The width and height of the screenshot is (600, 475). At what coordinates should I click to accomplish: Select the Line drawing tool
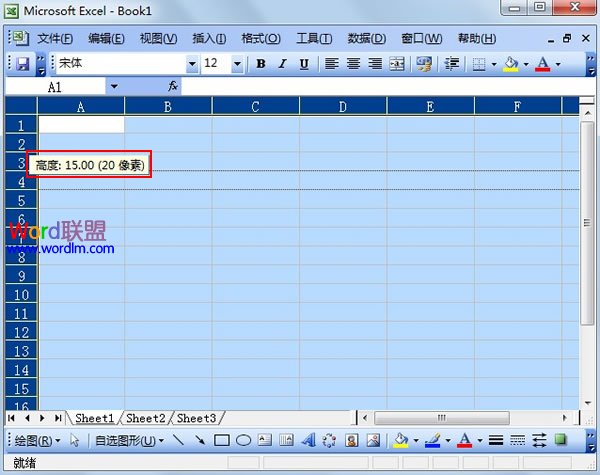(x=178, y=441)
